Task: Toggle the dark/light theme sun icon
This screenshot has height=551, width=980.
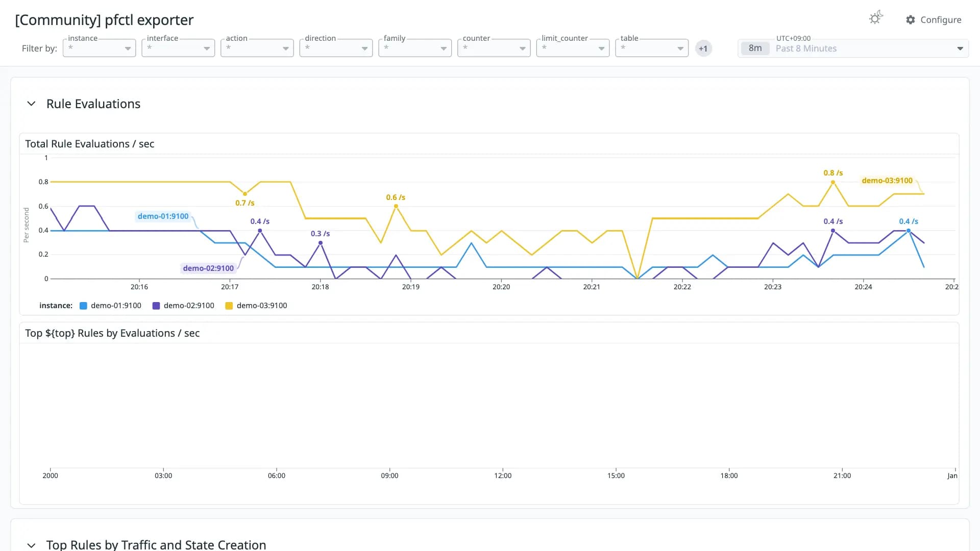Action: [x=876, y=18]
